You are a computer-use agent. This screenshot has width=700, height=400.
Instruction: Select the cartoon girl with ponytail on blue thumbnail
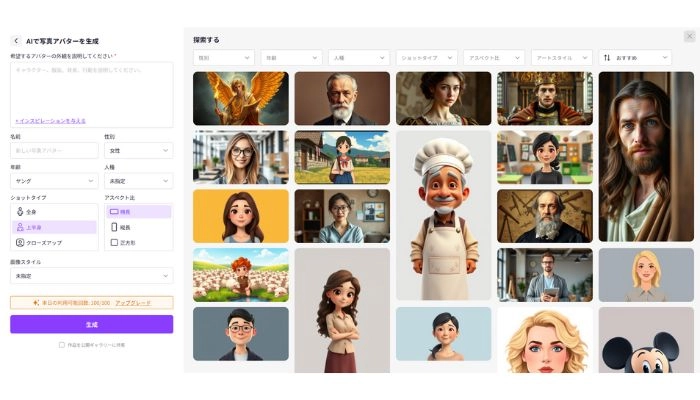click(443, 333)
